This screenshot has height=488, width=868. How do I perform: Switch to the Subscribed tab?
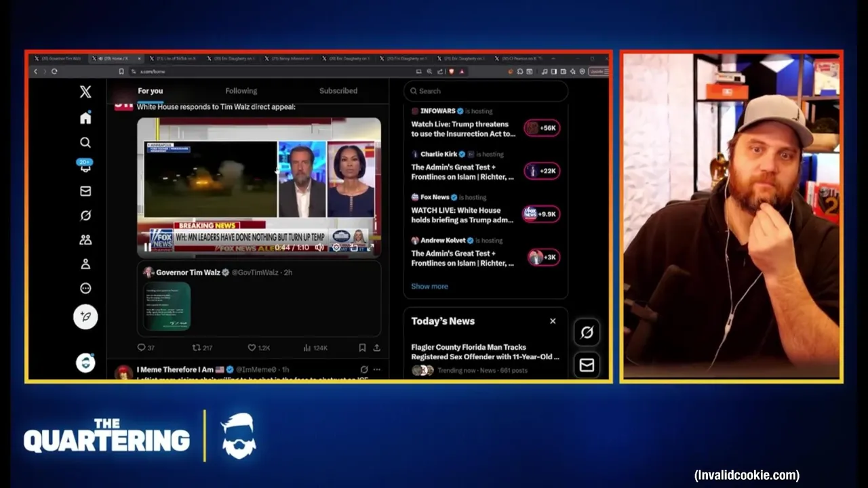(338, 91)
